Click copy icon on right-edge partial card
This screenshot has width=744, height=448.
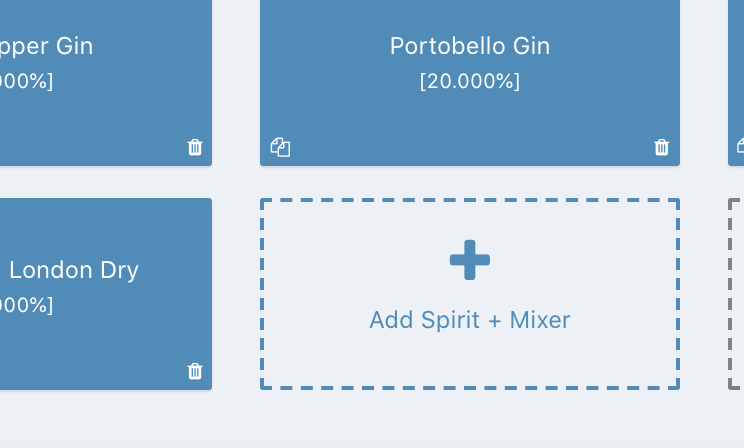[x=740, y=146]
